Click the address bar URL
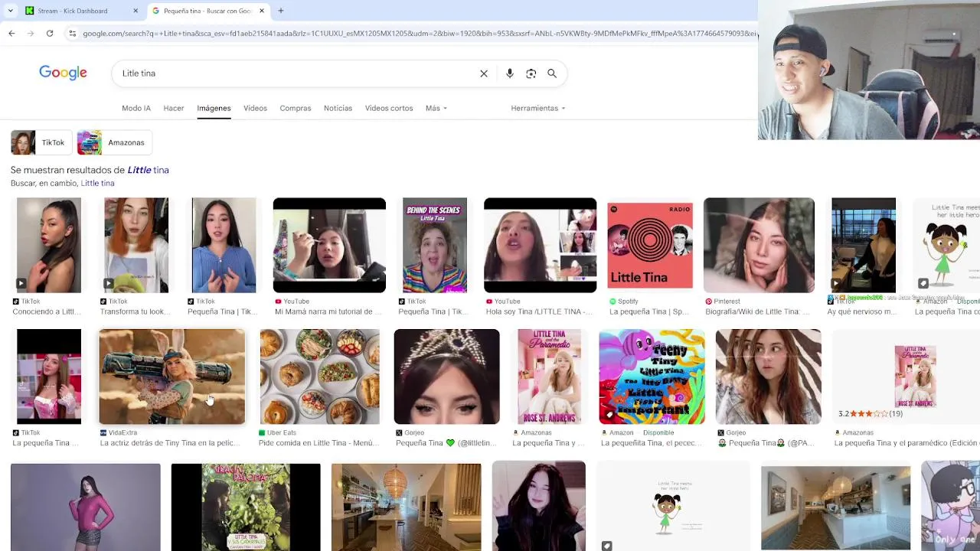 tap(420, 34)
